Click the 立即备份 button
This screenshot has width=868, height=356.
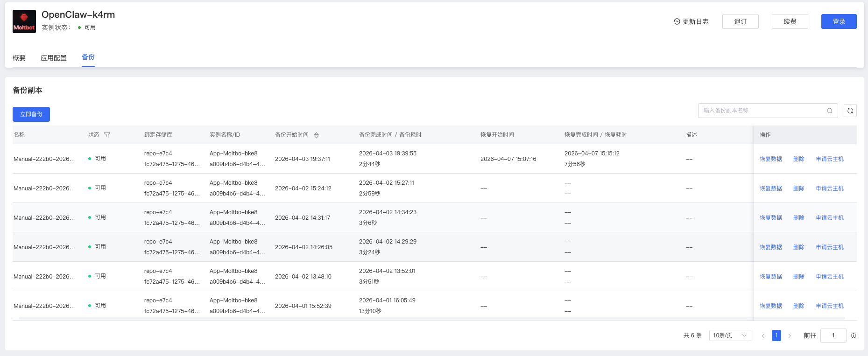pyautogui.click(x=31, y=114)
